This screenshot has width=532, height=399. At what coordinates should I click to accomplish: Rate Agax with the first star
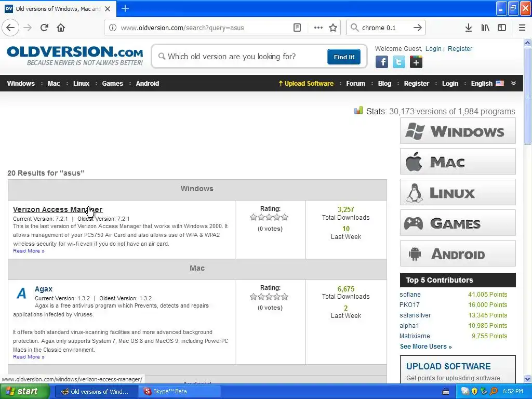tap(254, 297)
